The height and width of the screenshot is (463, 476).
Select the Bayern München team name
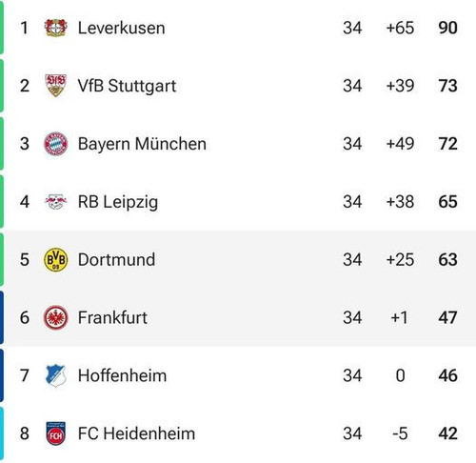pyautogui.click(x=142, y=144)
